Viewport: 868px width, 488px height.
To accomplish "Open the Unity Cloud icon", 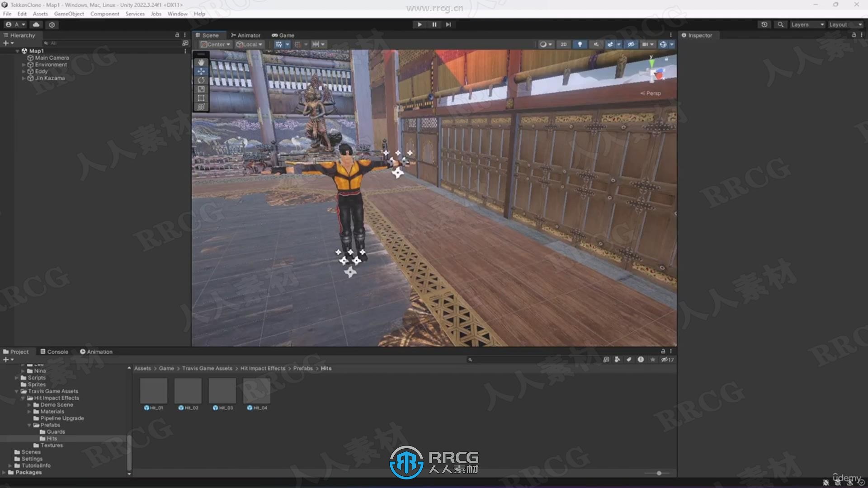I will point(36,24).
